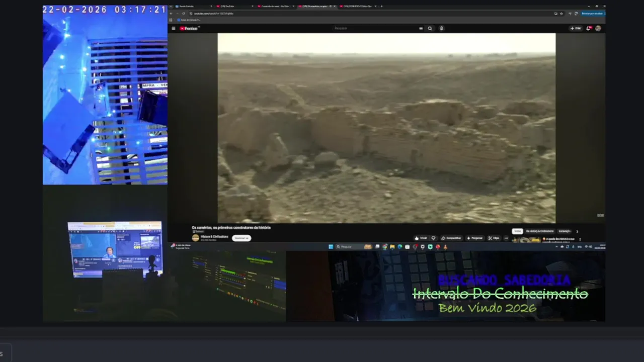This screenshot has width=644, height=362.
Task: Click the Compartilhar share button
Action: pos(451,238)
